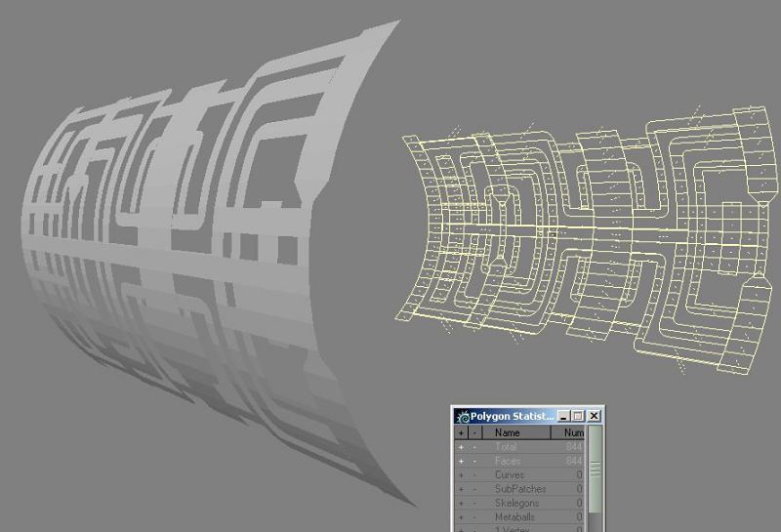
Task: Click the plus column header
Action: coord(461,432)
